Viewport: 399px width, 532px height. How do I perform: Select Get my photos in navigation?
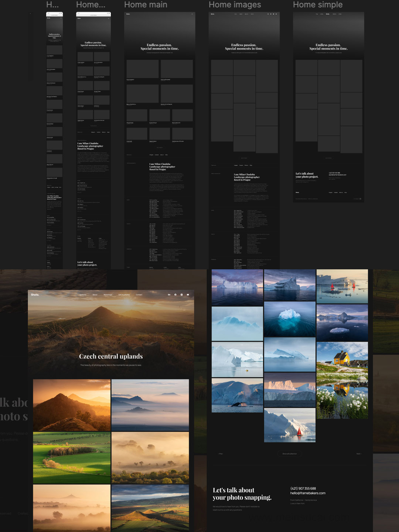pos(124,295)
